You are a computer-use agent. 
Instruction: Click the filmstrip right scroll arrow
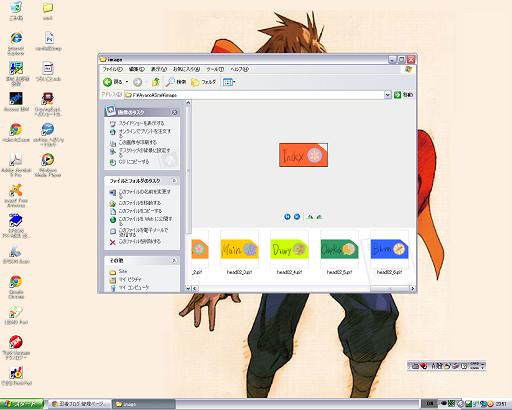point(413,288)
